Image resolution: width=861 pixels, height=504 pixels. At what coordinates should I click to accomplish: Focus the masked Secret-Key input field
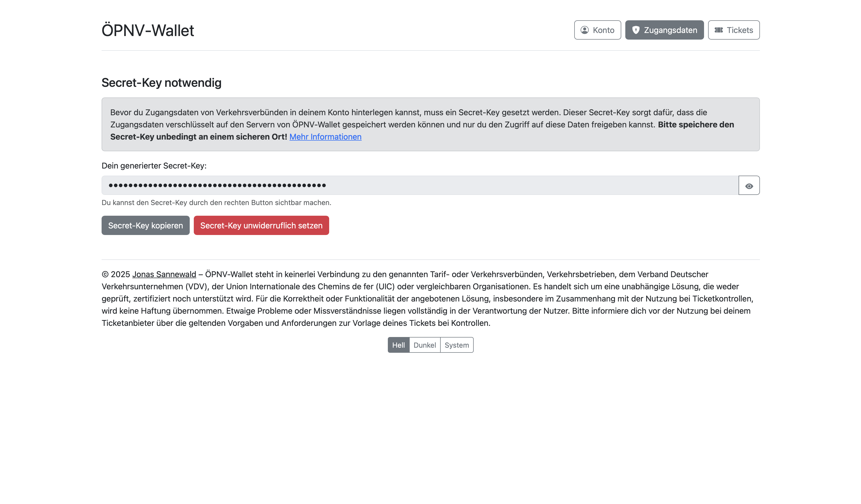pyautogui.click(x=420, y=186)
